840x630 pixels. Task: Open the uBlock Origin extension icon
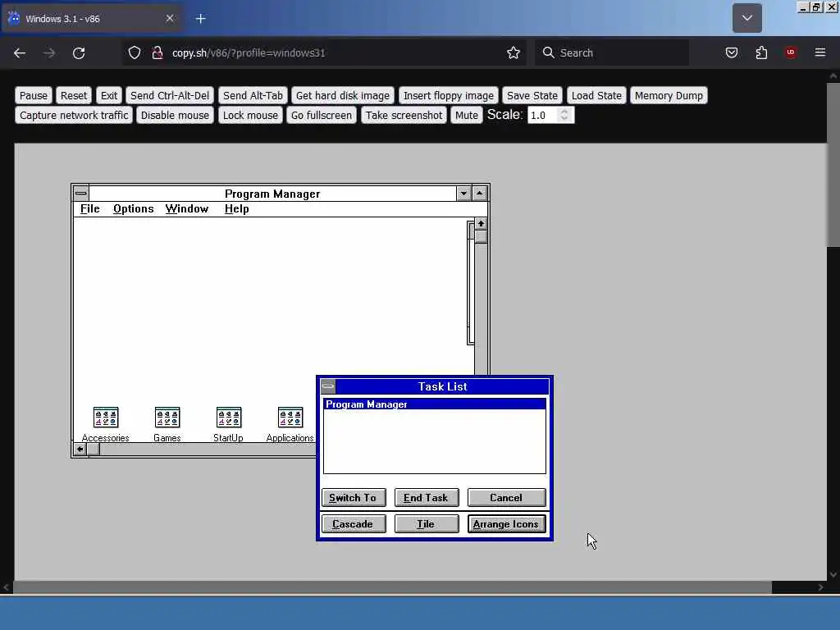[791, 52]
